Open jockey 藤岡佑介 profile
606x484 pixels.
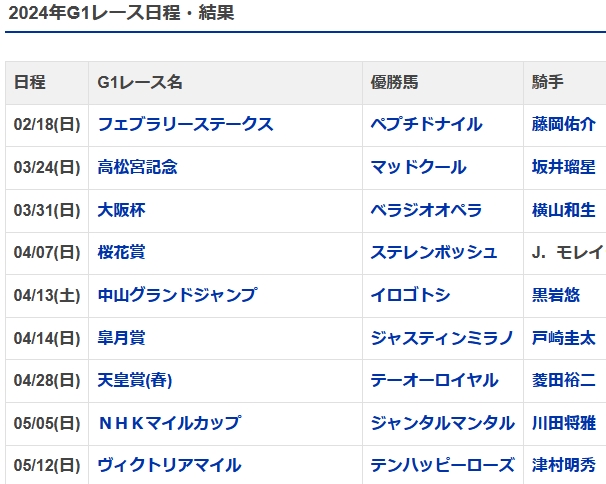(564, 125)
